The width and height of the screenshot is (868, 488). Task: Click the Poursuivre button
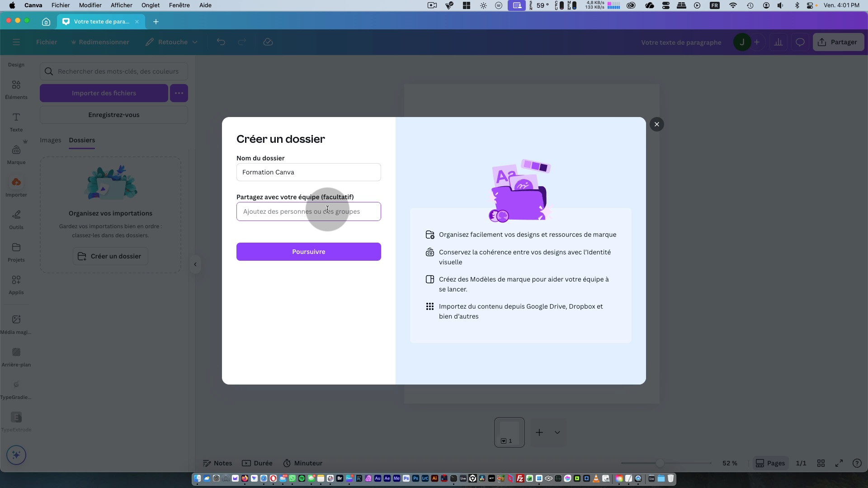click(x=308, y=252)
